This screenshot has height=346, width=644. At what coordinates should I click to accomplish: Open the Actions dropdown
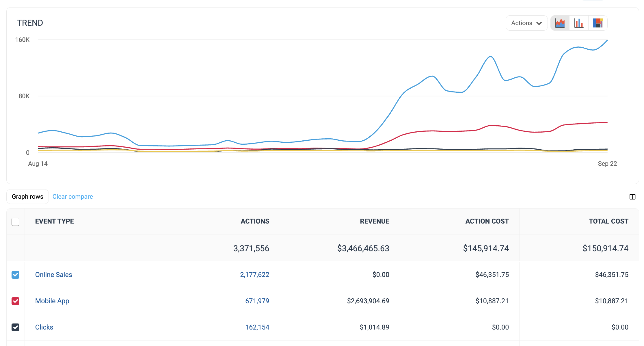tap(526, 23)
